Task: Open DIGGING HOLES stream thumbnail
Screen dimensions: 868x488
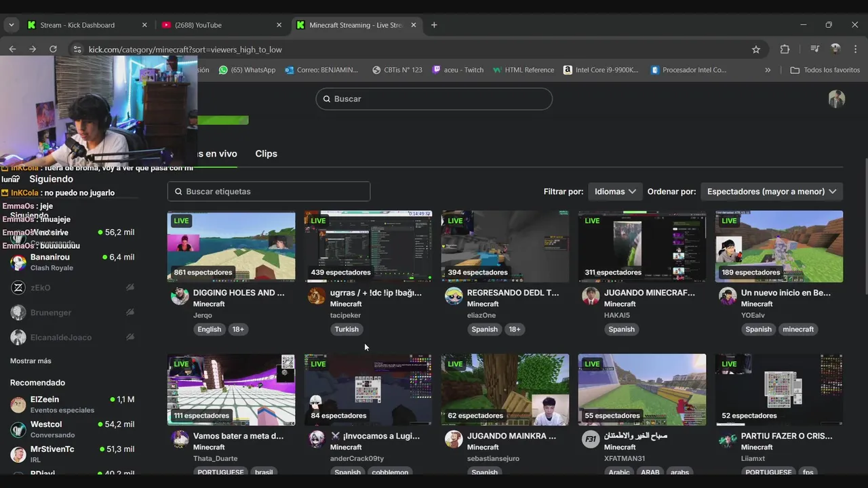Action: pos(231,247)
